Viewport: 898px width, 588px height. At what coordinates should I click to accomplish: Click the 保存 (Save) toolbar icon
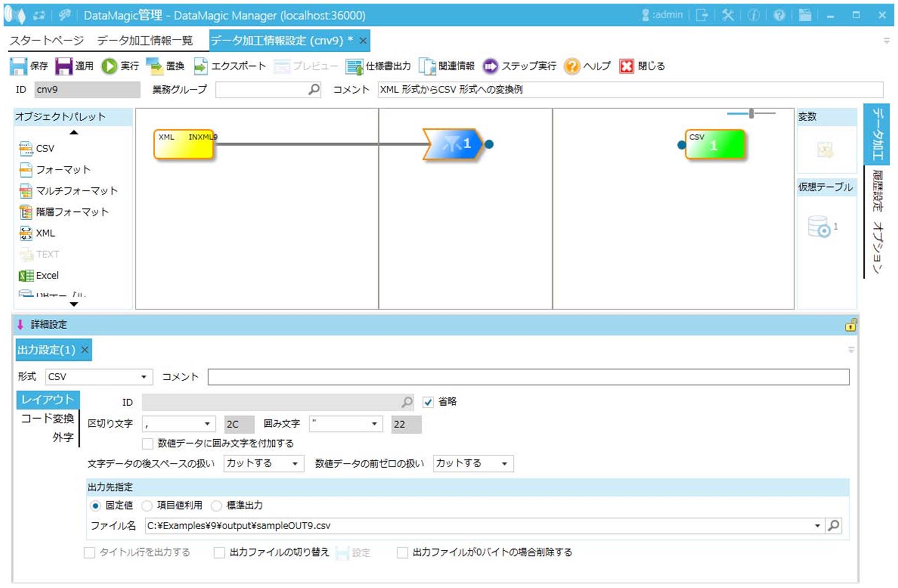coord(19,66)
